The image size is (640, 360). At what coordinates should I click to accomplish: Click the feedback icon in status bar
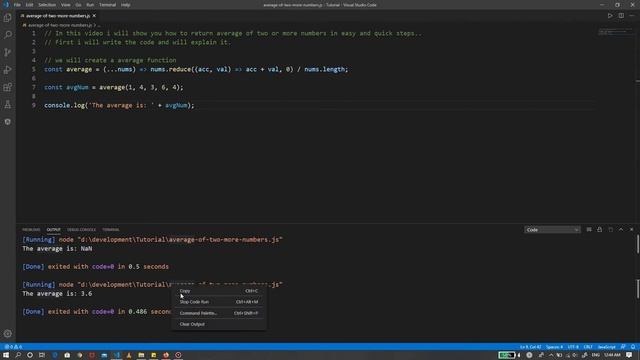tap(623, 347)
